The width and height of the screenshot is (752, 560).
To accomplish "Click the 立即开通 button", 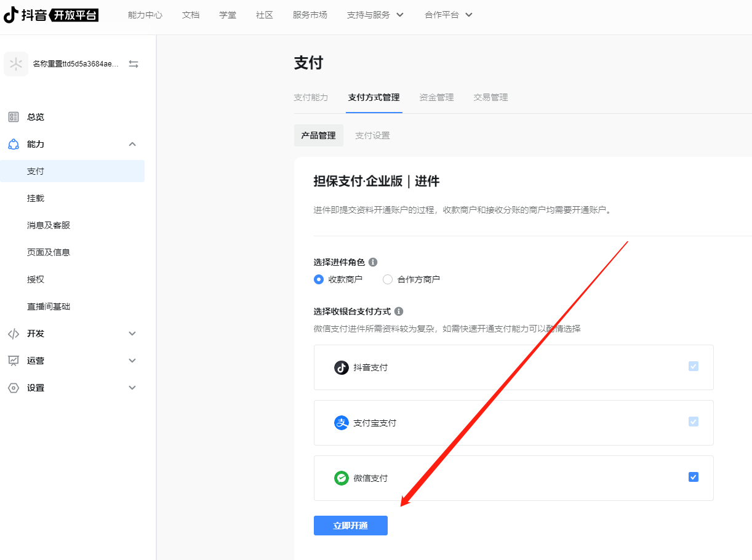I will [351, 526].
